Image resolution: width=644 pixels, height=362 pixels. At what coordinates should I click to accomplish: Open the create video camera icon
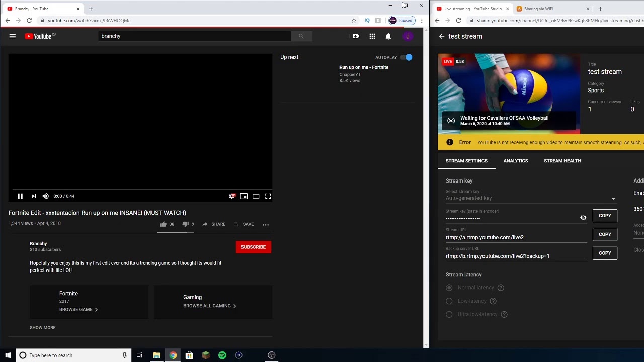[x=356, y=36]
